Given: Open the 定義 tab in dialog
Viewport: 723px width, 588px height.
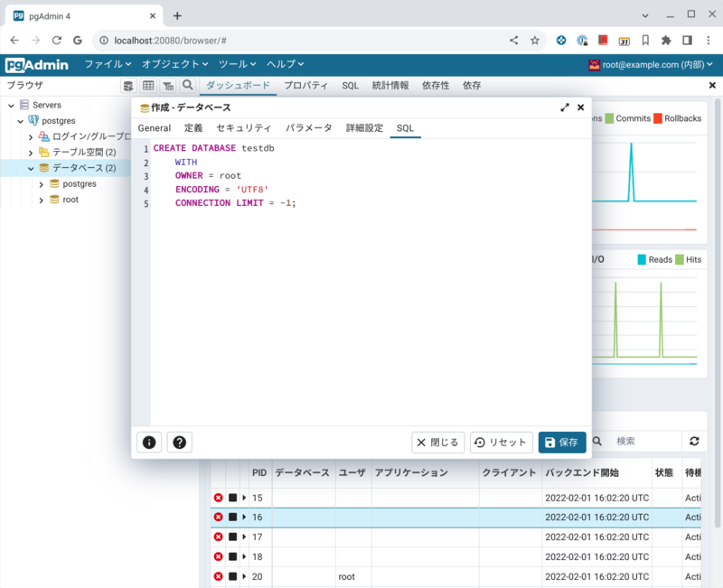Looking at the screenshot, I should tap(193, 128).
